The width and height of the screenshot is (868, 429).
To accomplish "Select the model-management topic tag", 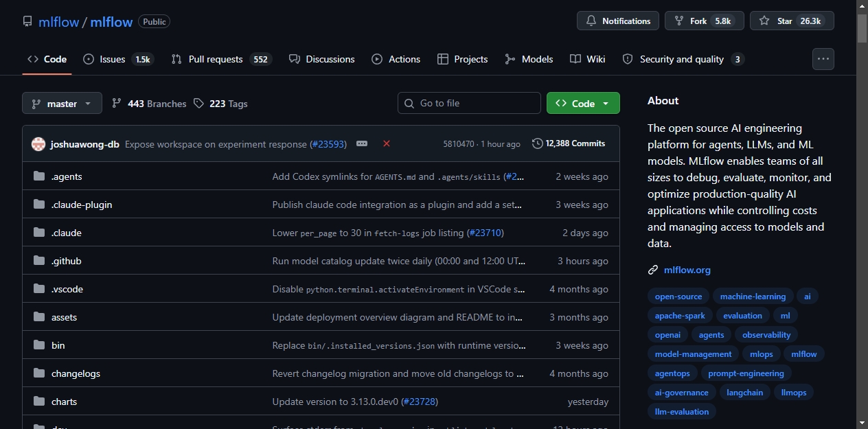I will pyautogui.click(x=694, y=354).
